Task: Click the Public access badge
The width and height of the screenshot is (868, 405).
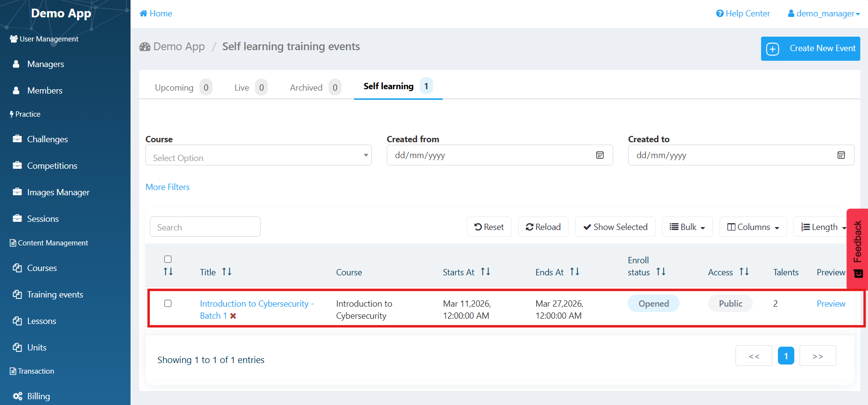Action: pyautogui.click(x=730, y=303)
